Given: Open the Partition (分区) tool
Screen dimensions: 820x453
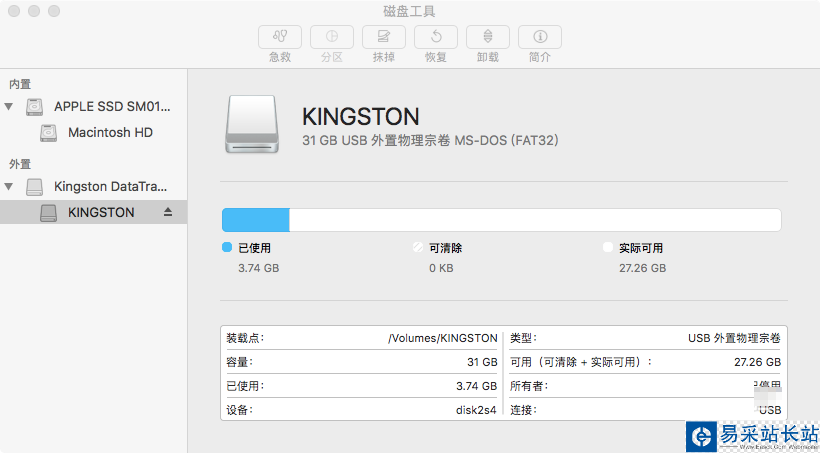Looking at the screenshot, I should [x=332, y=37].
